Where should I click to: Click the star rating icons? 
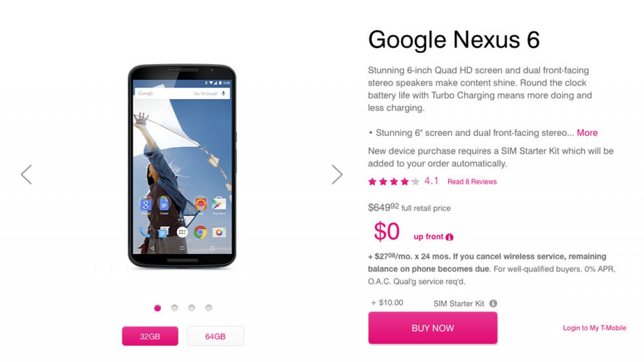[393, 182]
